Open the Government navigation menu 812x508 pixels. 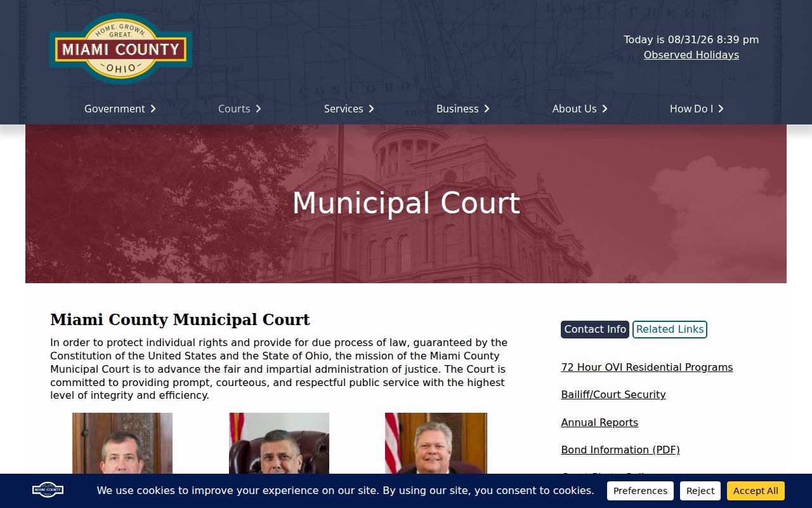[x=115, y=109]
